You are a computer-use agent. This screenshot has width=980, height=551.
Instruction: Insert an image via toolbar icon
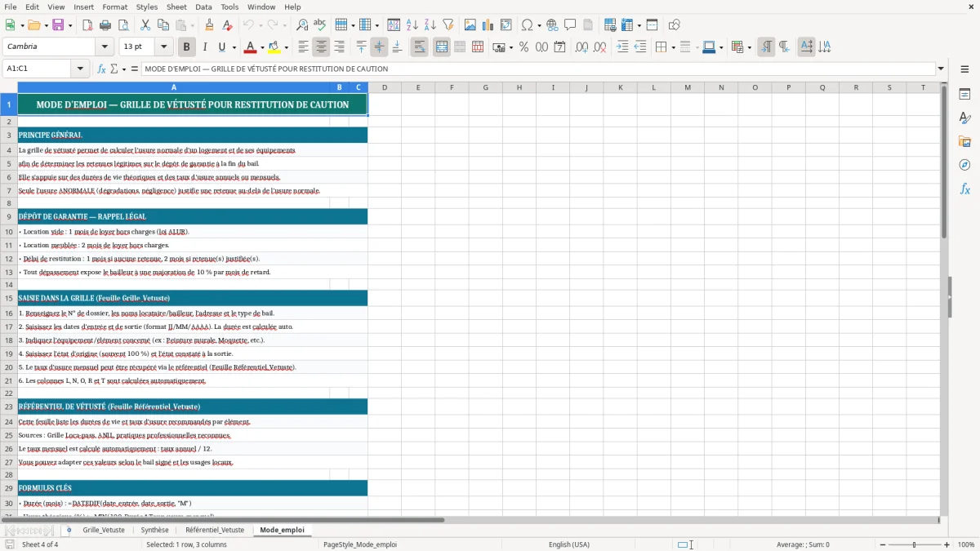point(470,25)
